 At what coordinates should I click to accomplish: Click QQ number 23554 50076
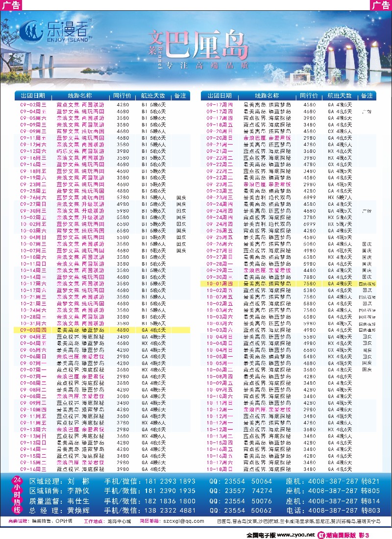[x=248, y=501]
